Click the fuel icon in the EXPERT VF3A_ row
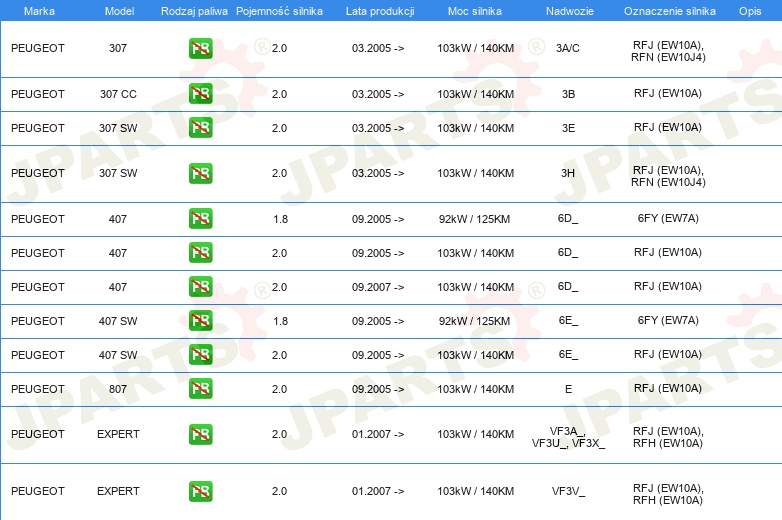This screenshot has height=520, width=782. [x=200, y=434]
